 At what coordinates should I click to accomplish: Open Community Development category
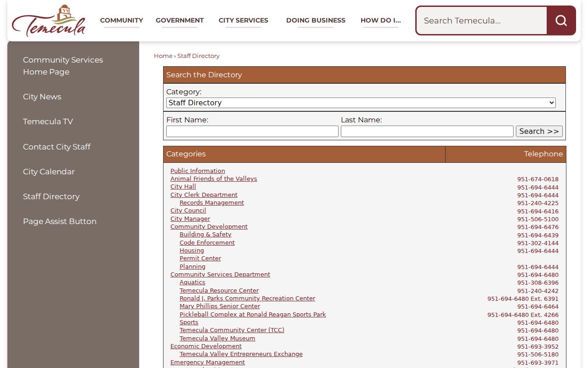coord(209,226)
